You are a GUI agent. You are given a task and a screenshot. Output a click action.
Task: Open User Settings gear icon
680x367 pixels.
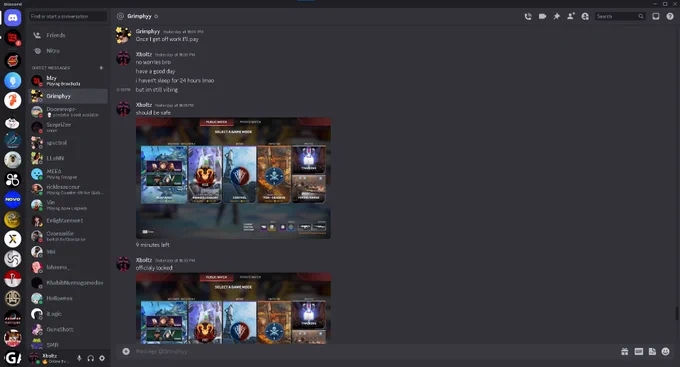click(x=102, y=358)
